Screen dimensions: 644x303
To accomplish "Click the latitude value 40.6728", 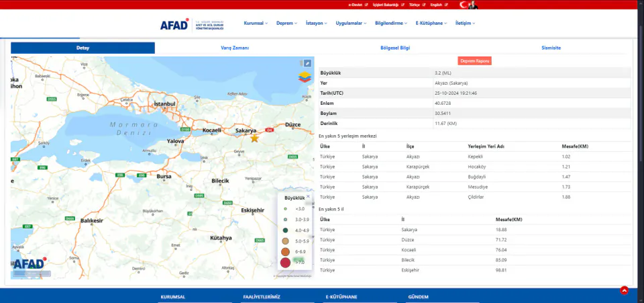I will coord(442,103).
